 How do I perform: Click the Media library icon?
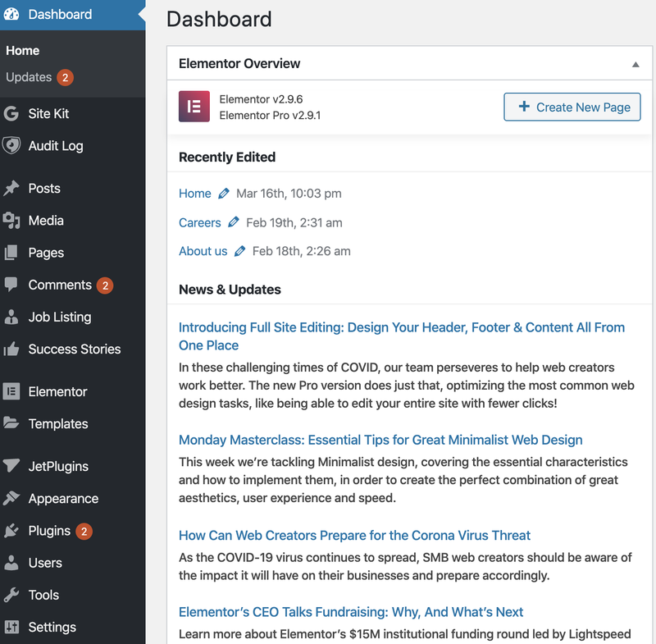(x=11, y=221)
